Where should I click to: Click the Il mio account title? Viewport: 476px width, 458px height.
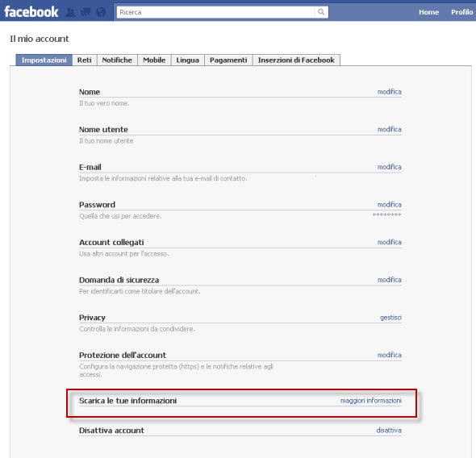[x=40, y=39]
